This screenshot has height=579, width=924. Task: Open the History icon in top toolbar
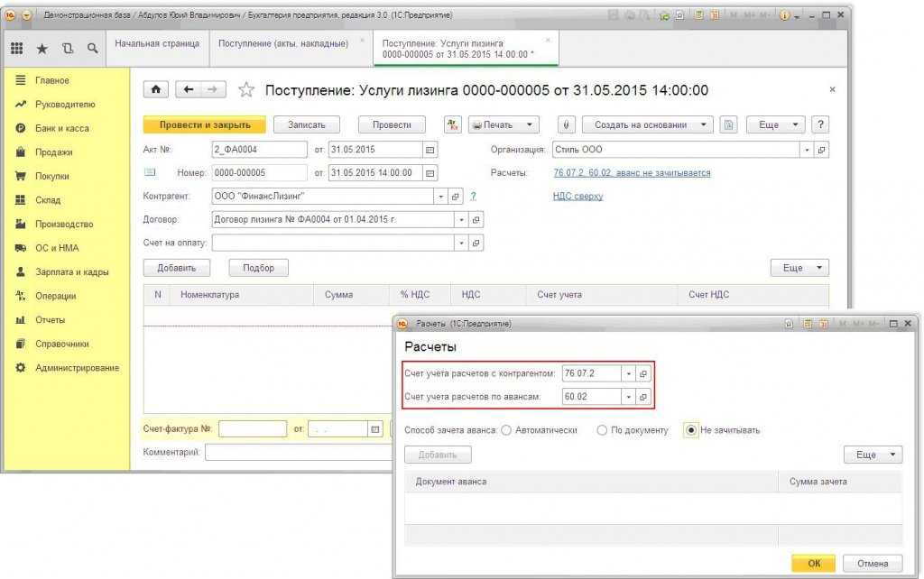click(68, 49)
